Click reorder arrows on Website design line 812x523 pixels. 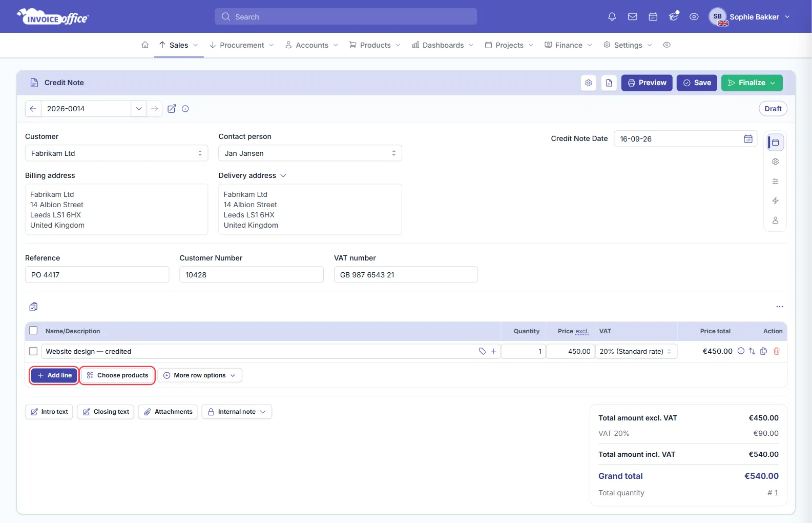(x=752, y=351)
